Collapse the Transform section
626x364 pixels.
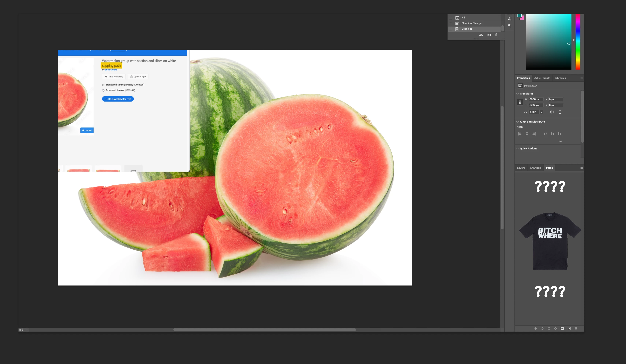tap(517, 94)
